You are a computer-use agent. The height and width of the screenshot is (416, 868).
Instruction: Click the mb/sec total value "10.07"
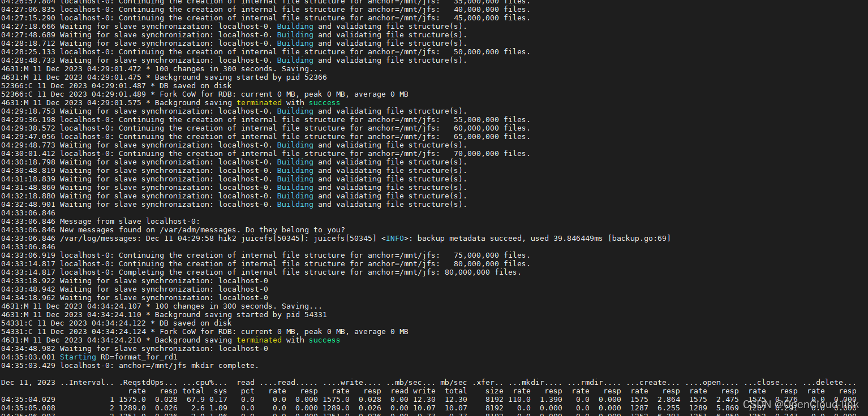tap(456, 408)
